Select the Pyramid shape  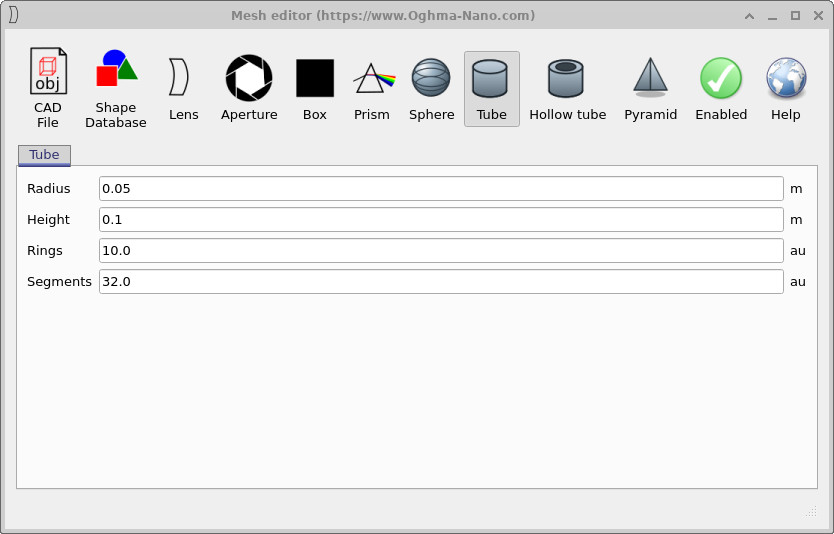650,88
